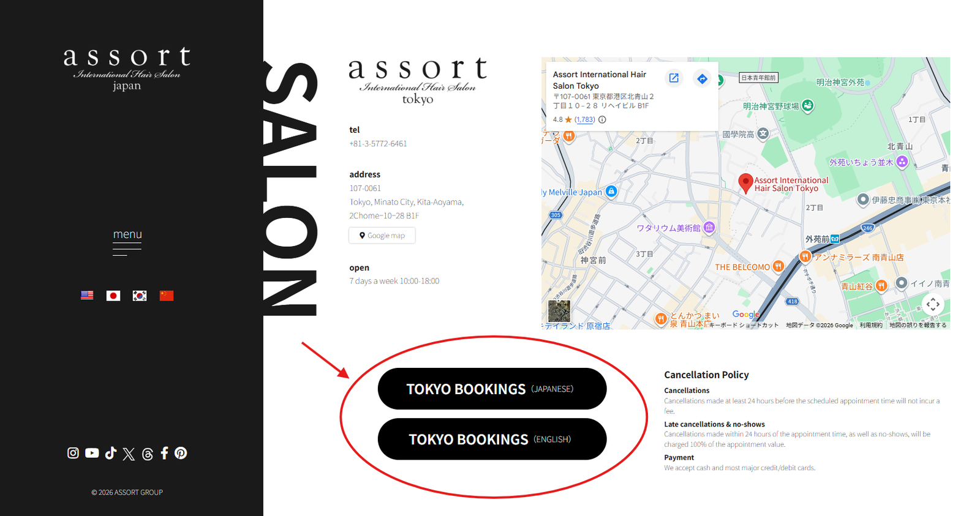Screen dimensions: 980x516
Task: Click the phone number +81-3-5772-6461
Action: point(378,144)
